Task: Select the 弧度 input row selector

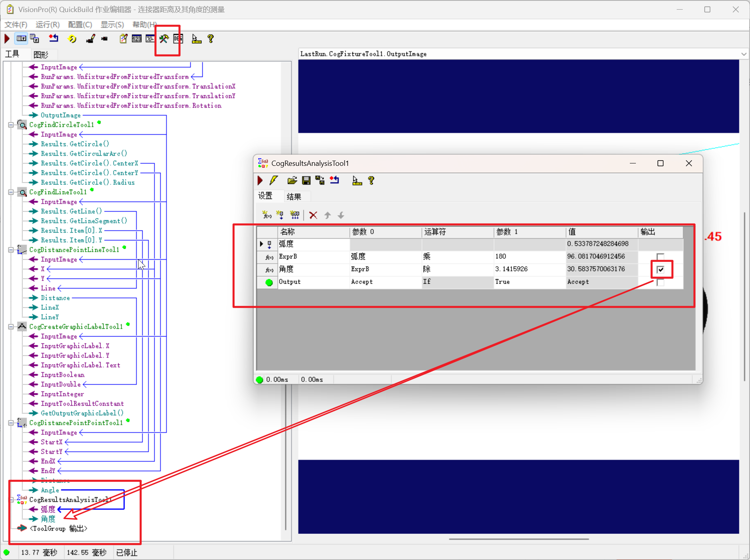Action: [x=267, y=244]
